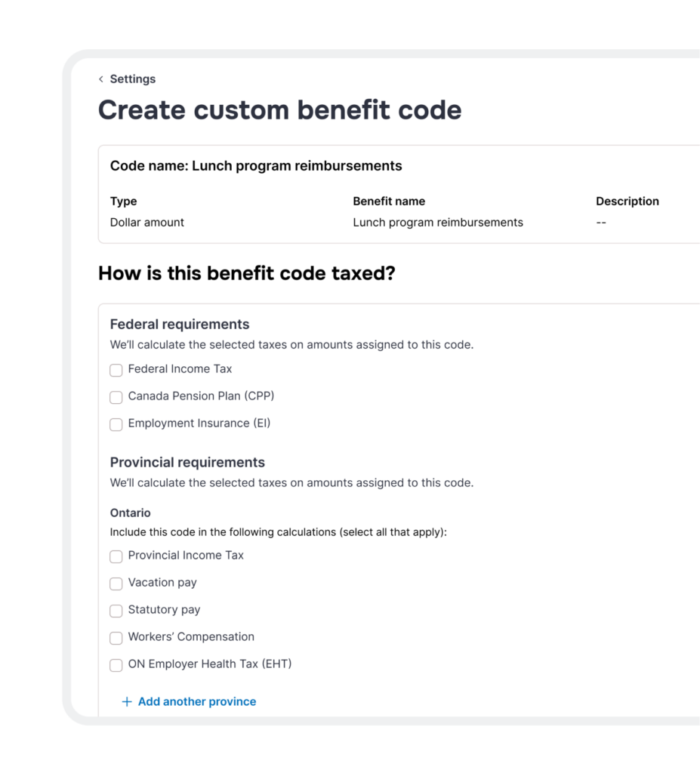Click the empty Description cell
The image size is (700, 773).
pos(599,222)
